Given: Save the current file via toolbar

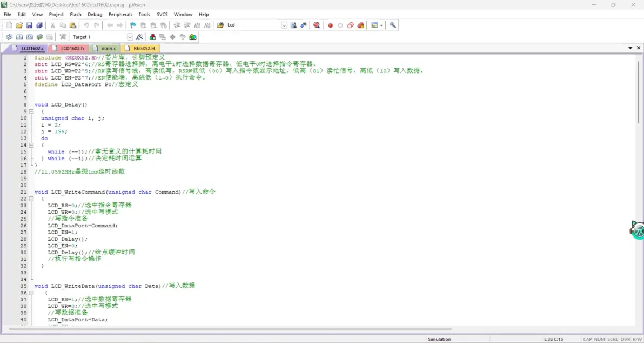Looking at the screenshot, I should coord(29,25).
